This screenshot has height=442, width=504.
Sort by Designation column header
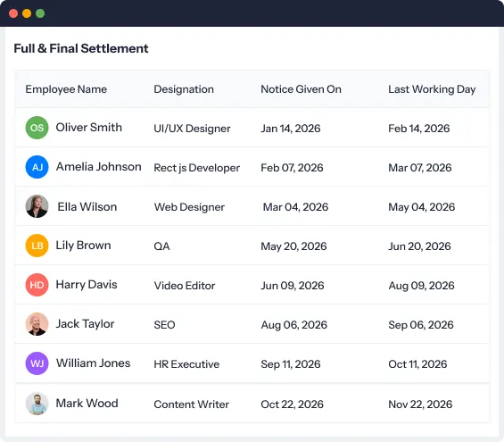click(184, 89)
